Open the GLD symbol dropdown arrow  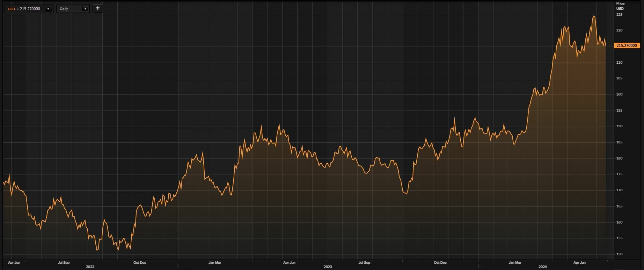click(x=48, y=9)
